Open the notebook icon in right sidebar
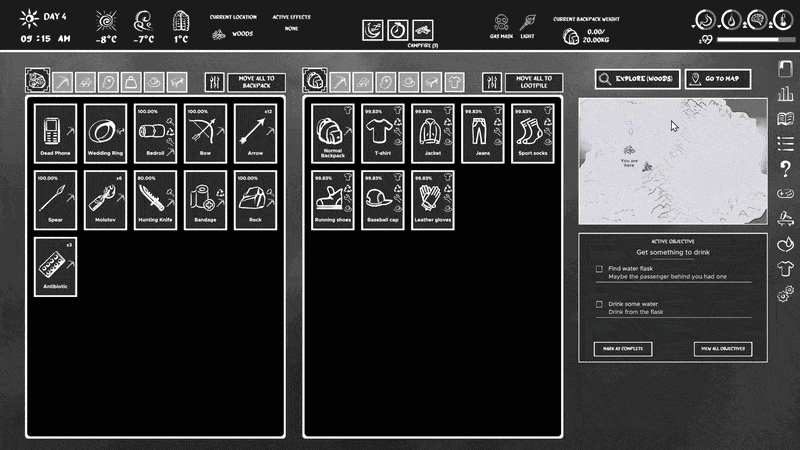Image resolution: width=800 pixels, height=450 pixels. click(x=785, y=69)
